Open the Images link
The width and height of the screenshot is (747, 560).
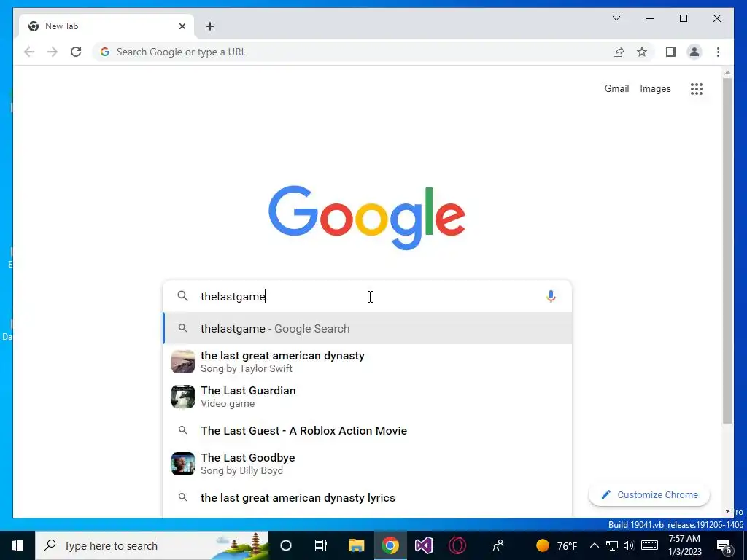[x=655, y=88]
